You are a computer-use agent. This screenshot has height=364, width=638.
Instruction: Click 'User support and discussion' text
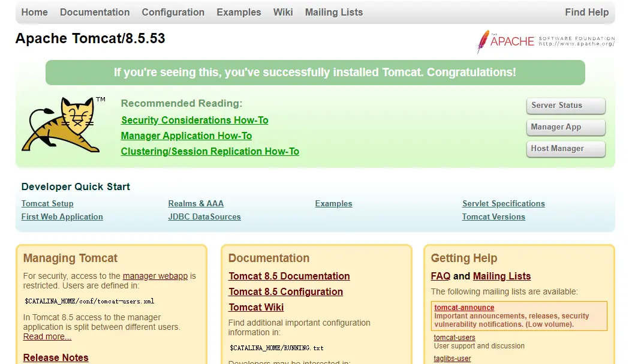479,346
